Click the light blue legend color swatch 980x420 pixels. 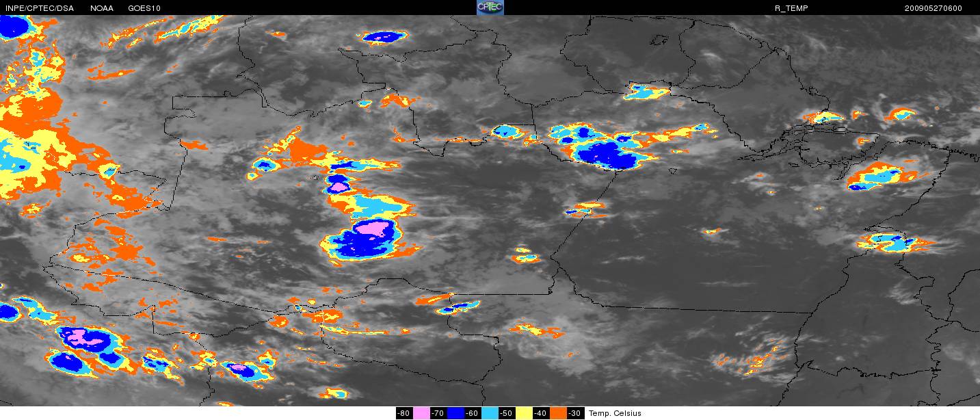point(490,413)
